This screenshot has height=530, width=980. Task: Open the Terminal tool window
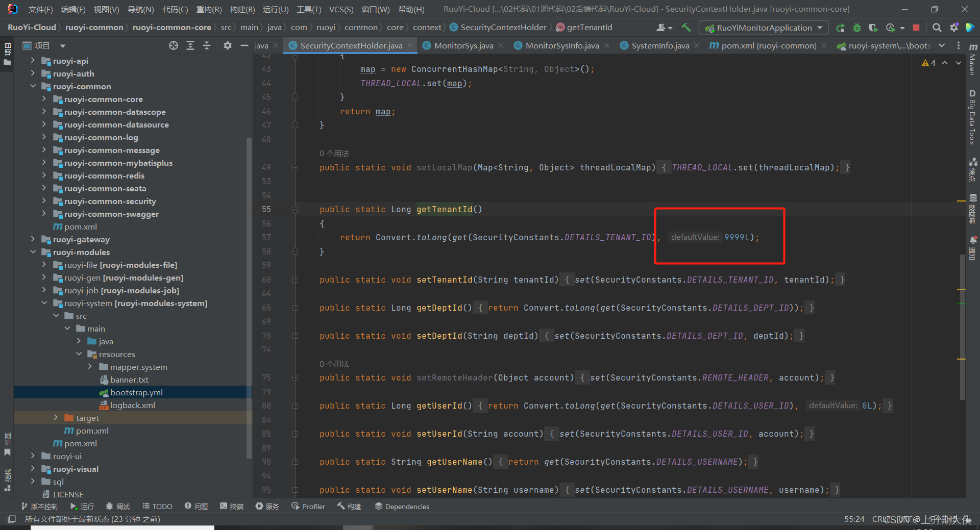click(232, 507)
